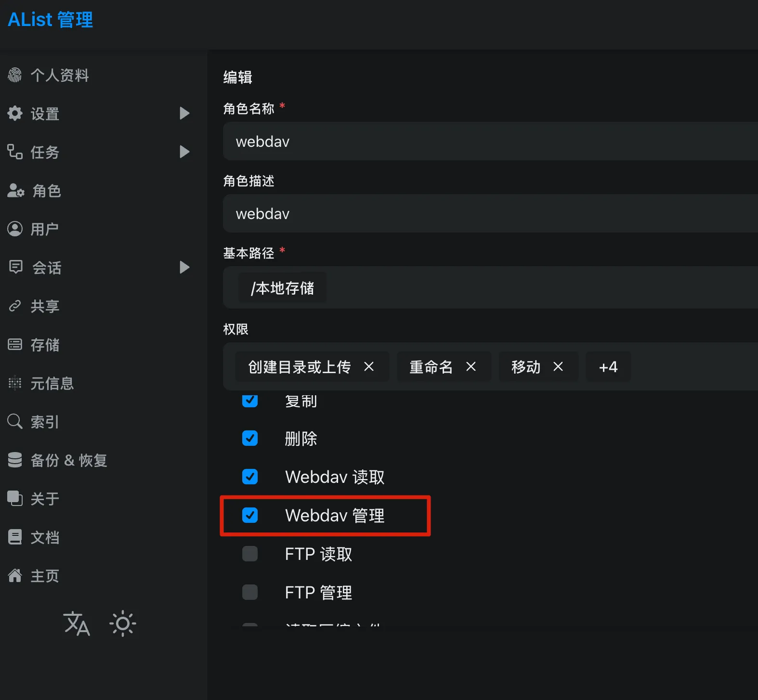Open the 个人资料 fingerprint icon
This screenshot has width=758, height=700.
coord(15,75)
